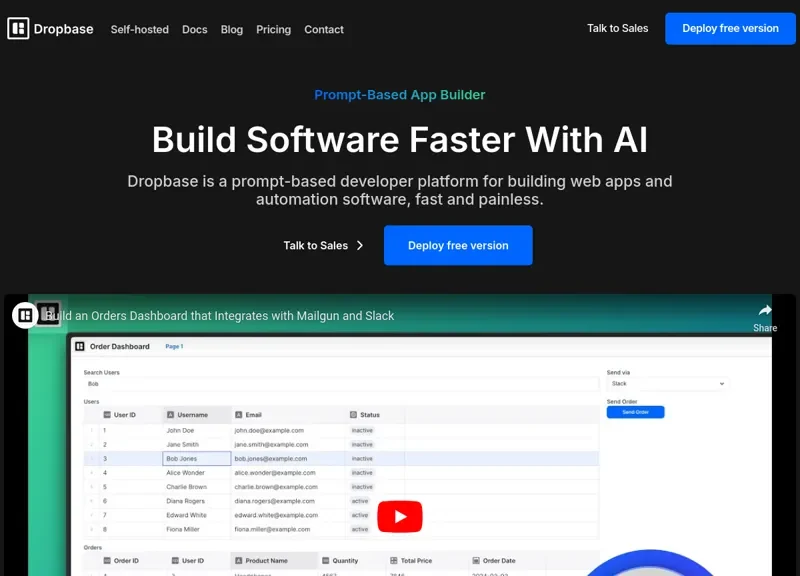
Task: Click the video Share arrow icon
Action: pyautogui.click(x=765, y=310)
